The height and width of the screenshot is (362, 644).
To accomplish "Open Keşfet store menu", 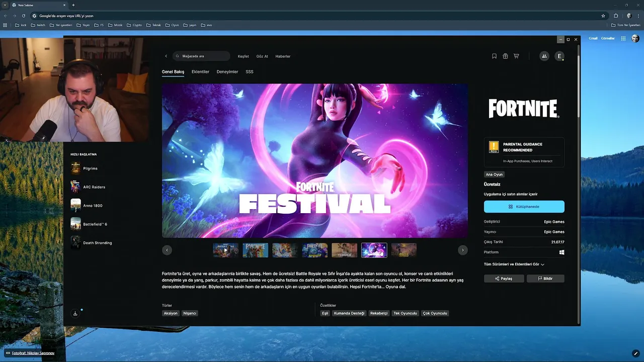I will 244,56.
